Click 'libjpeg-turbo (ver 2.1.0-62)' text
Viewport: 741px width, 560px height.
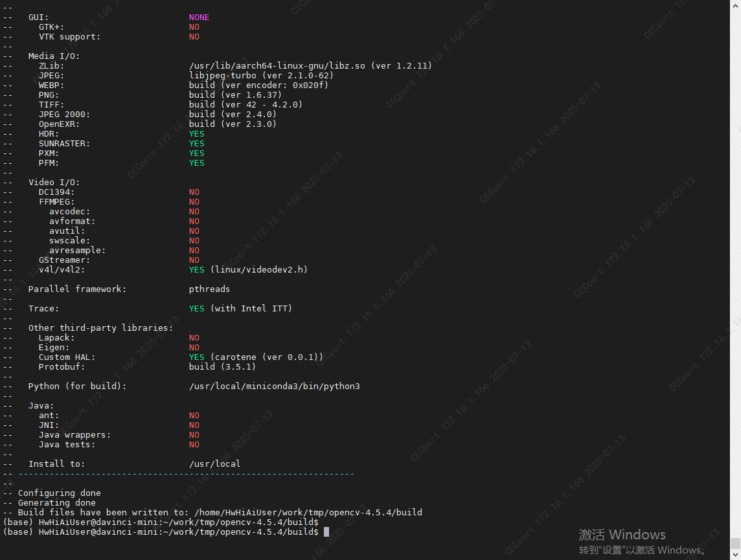point(261,76)
